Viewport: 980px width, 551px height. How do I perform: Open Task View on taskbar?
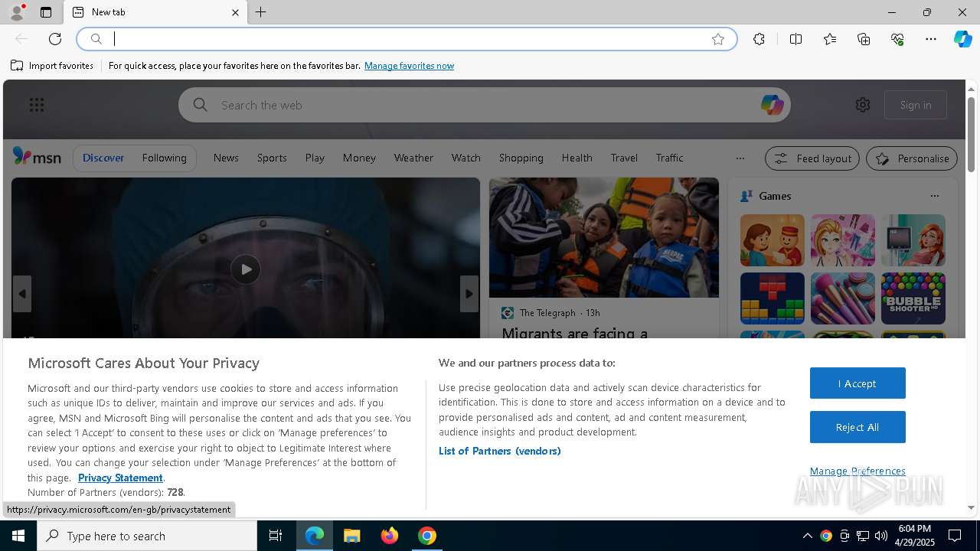pyautogui.click(x=276, y=536)
